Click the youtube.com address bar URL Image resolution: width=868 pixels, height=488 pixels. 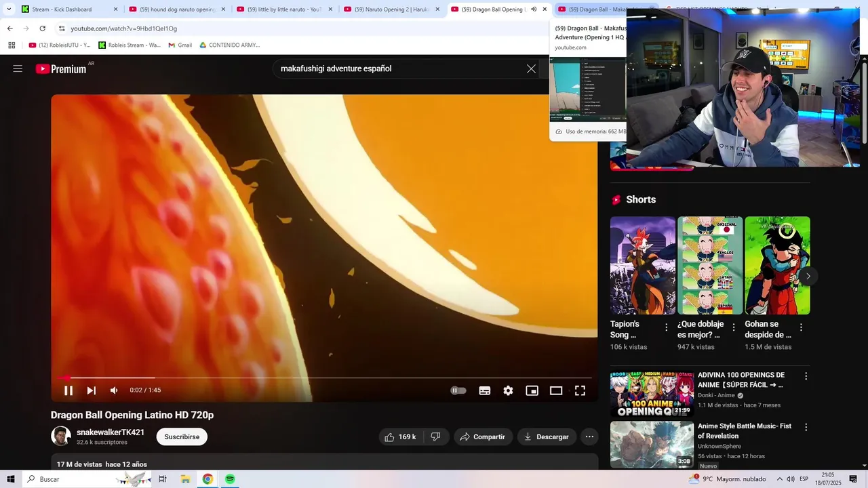(124, 28)
